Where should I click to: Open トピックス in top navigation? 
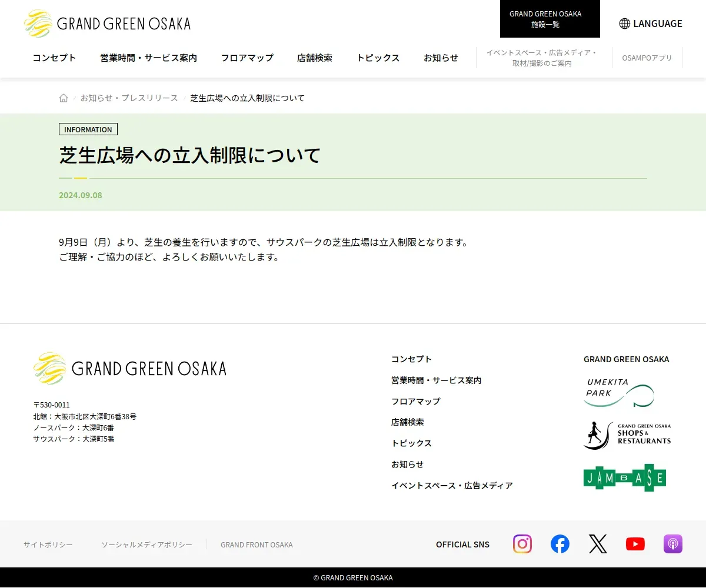378,58
